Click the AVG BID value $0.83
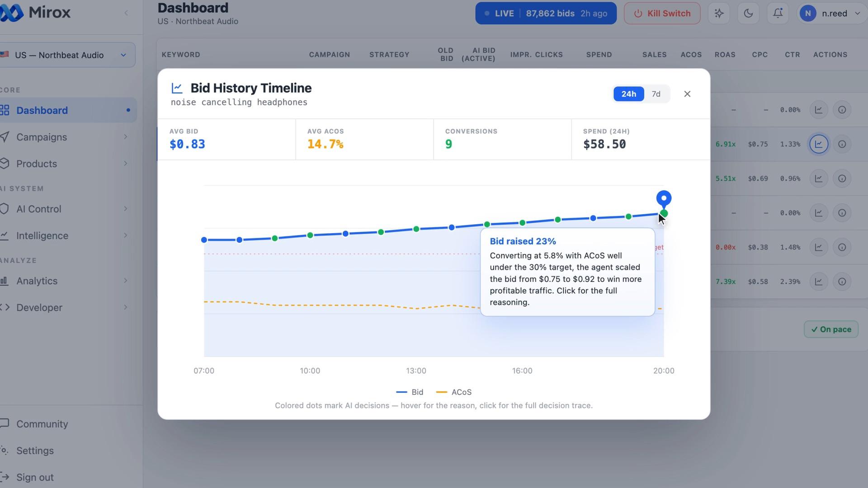Image resolution: width=868 pixels, height=488 pixels. pos(187,144)
